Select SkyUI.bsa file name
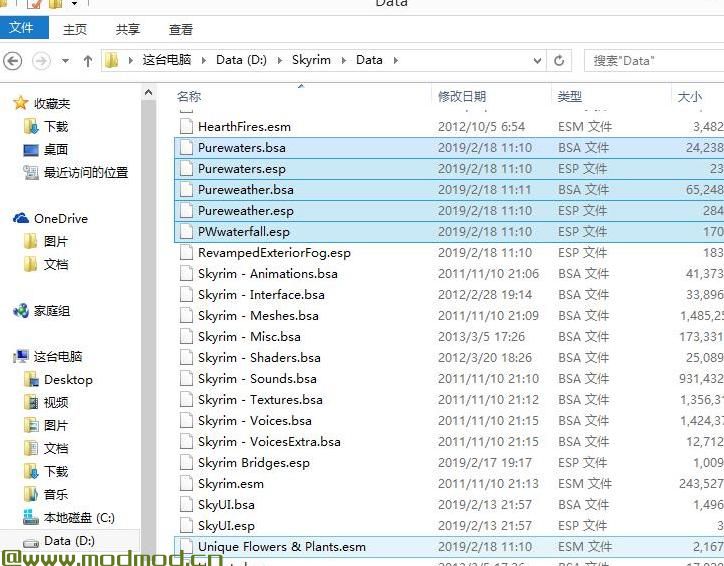 [226, 505]
